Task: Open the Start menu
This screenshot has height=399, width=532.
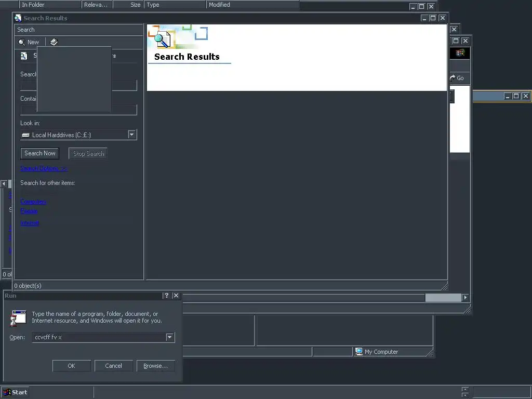Action: [x=15, y=392]
